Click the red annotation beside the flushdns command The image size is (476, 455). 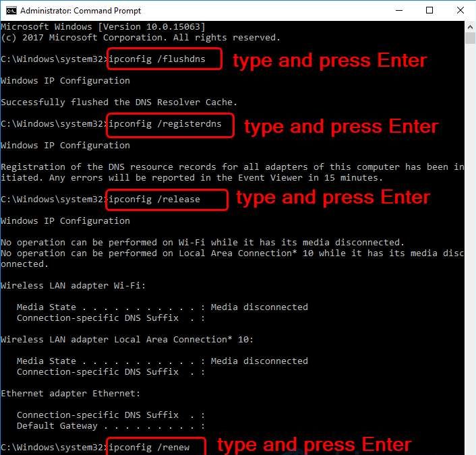tap(330, 60)
